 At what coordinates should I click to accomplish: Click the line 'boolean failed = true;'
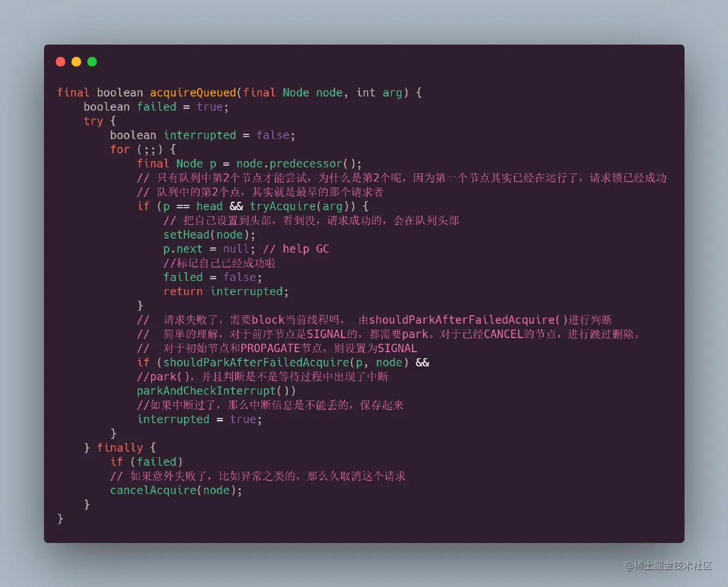pos(156,107)
